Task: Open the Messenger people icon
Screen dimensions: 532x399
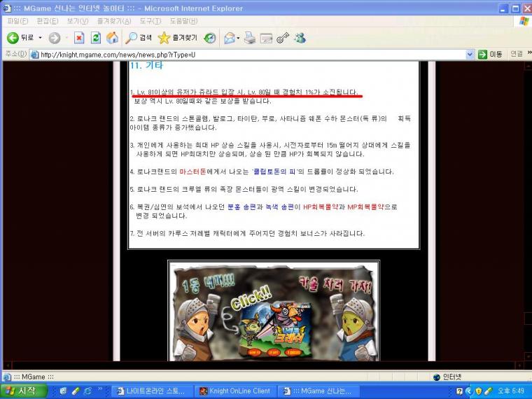Action: pos(300,38)
